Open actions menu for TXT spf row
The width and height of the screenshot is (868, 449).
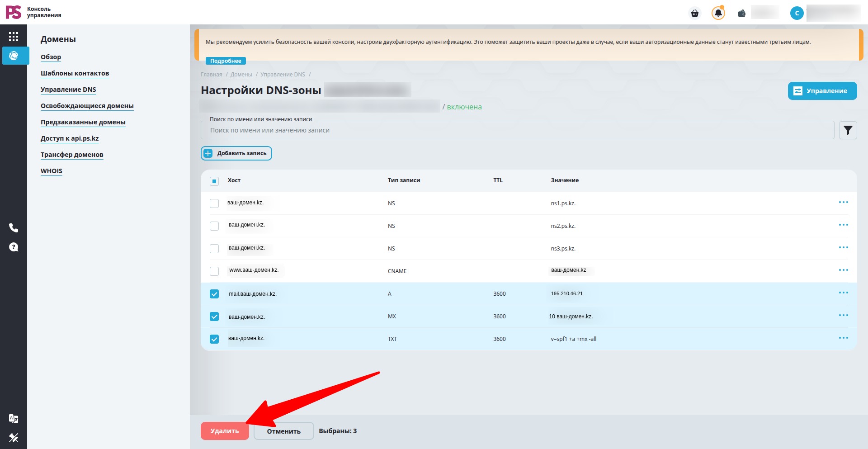click(844, 338)
